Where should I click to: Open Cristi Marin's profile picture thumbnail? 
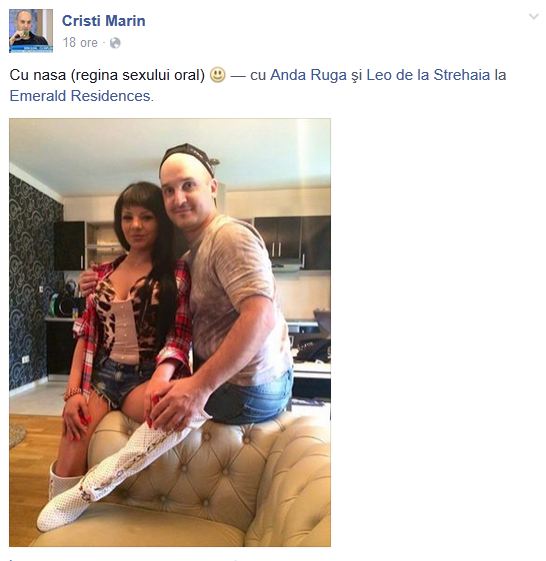[31, 31]
